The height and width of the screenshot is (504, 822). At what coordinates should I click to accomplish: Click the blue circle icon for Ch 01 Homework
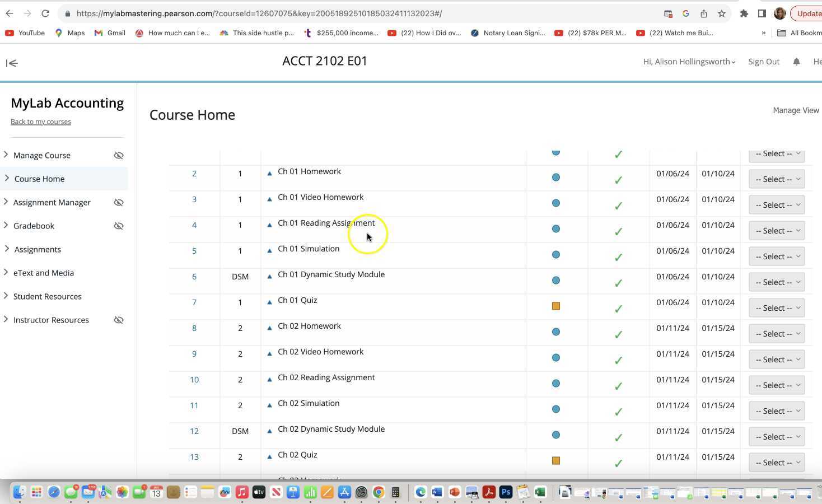pyautogui.click(x=555, y=177)
